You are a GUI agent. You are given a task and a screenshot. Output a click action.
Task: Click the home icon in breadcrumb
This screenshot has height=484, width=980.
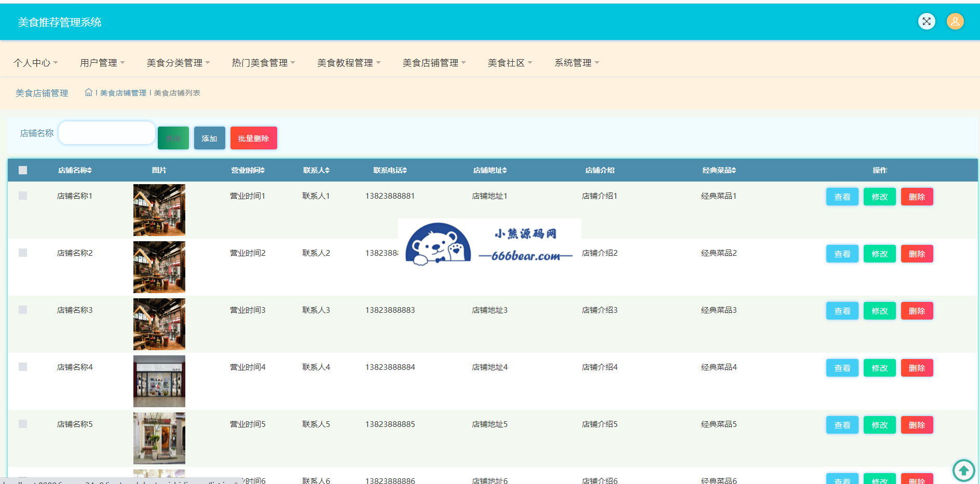(x=89, y=92)
